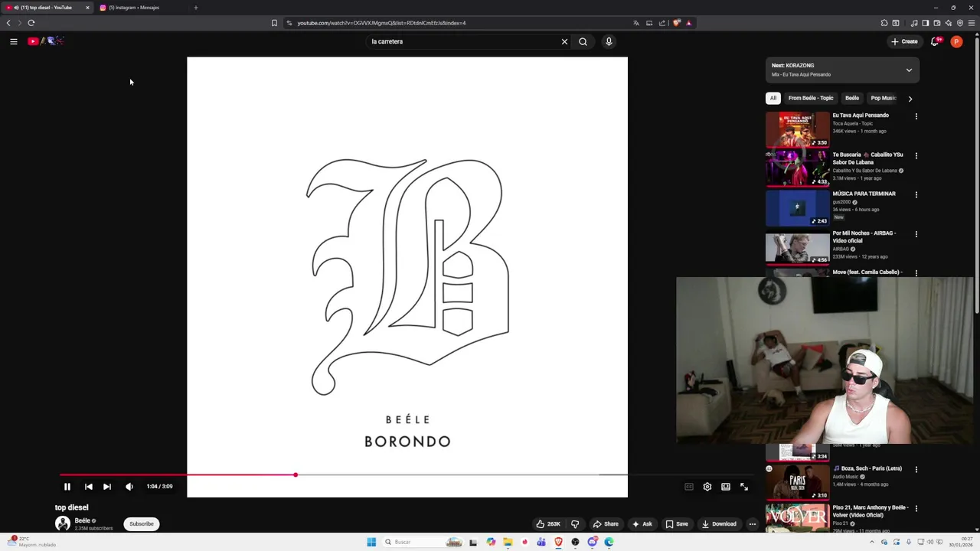980x551 pixels.
Task: Open account avatar menu
Action: (x=956, y=41)
